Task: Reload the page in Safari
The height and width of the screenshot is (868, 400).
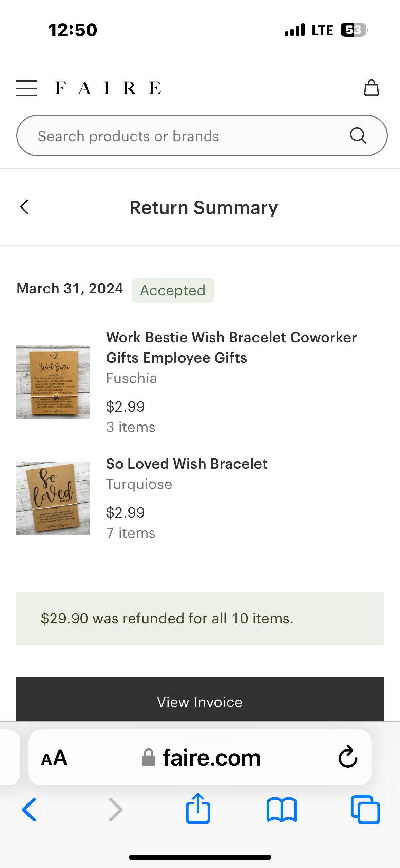Action: [x=348, y=757]
